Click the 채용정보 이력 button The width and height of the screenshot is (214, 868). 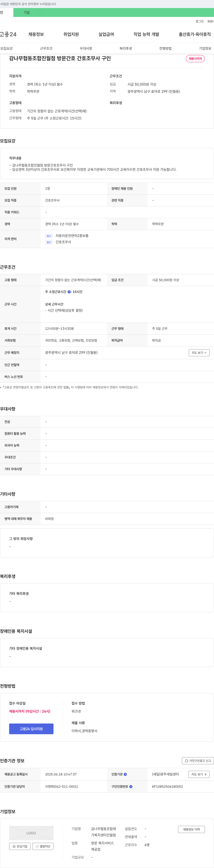[x=191, y=829]
